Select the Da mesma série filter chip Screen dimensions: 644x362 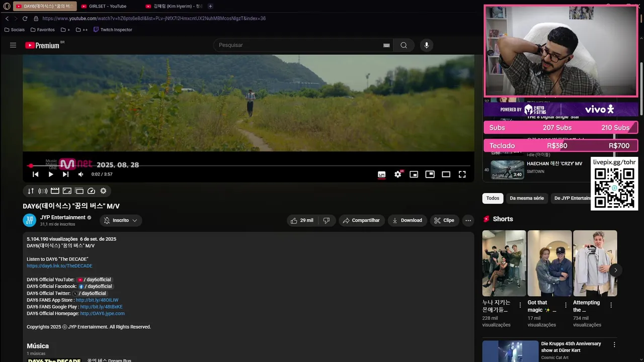pyautogui.click(x=527, y=198)
